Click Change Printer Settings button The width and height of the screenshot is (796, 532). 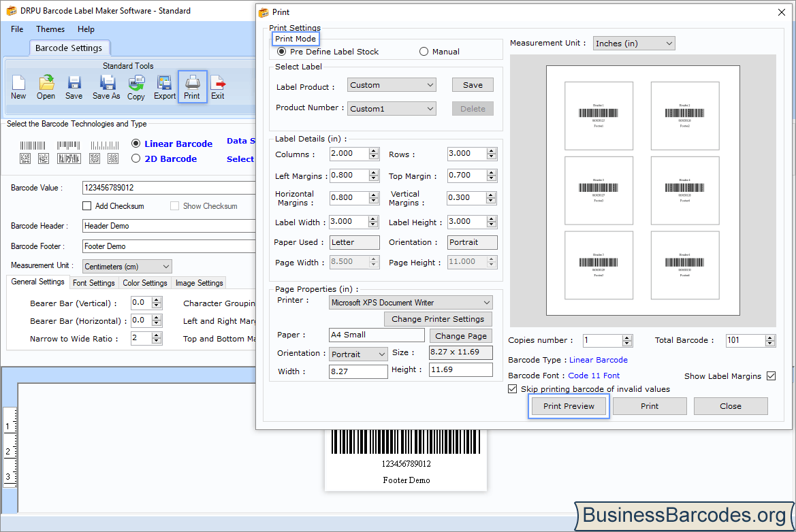pyautogui.click(x=438, y=319)
